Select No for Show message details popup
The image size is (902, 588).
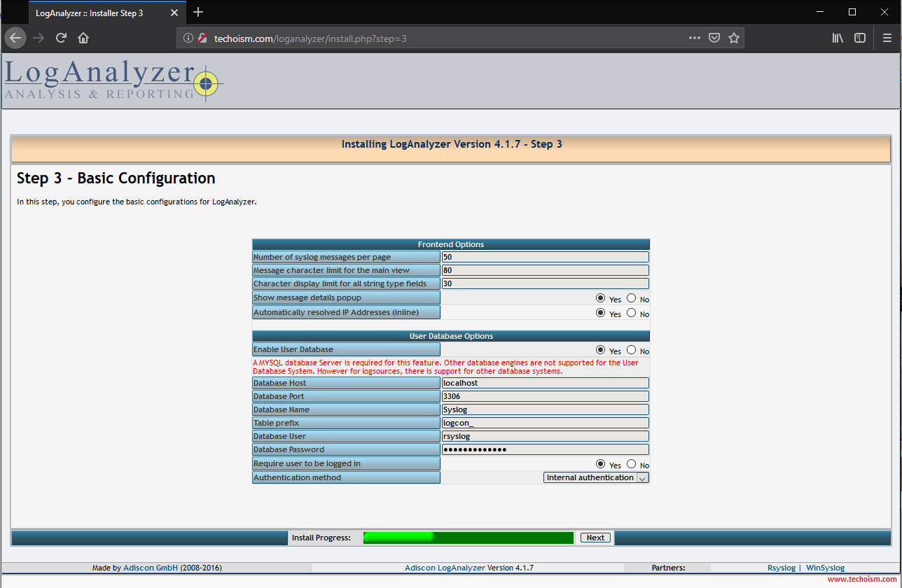(631, 298)
